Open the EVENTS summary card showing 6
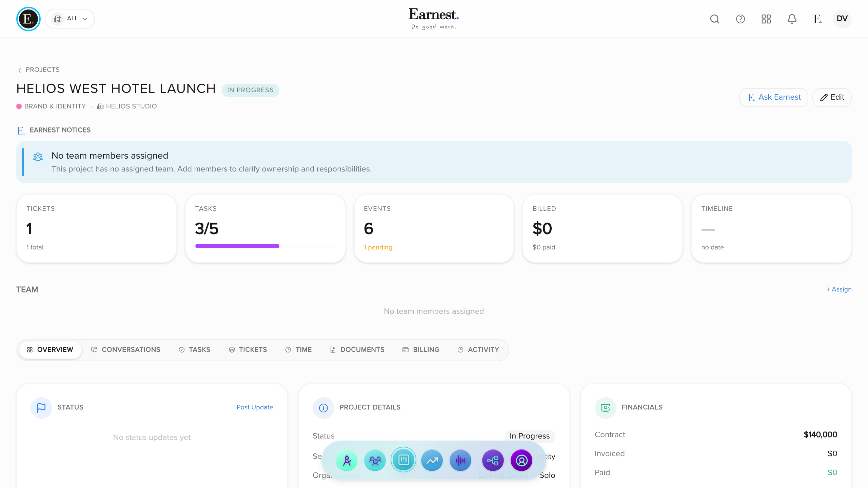Image resolution: width=868 pixels, height=488 pixels. coord(434,228)
